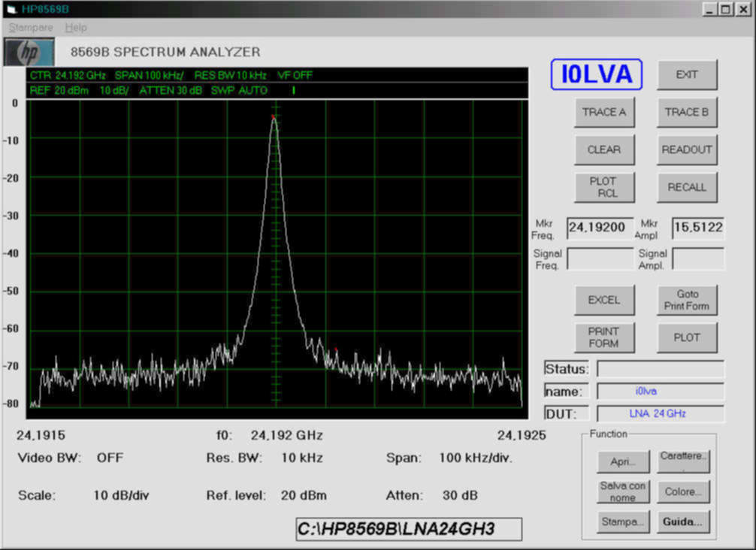The width and height of the screenshot is (756, 550).
Task: Click the 8569B SPECTRUM ANALYZER heading
Action: 165,52
